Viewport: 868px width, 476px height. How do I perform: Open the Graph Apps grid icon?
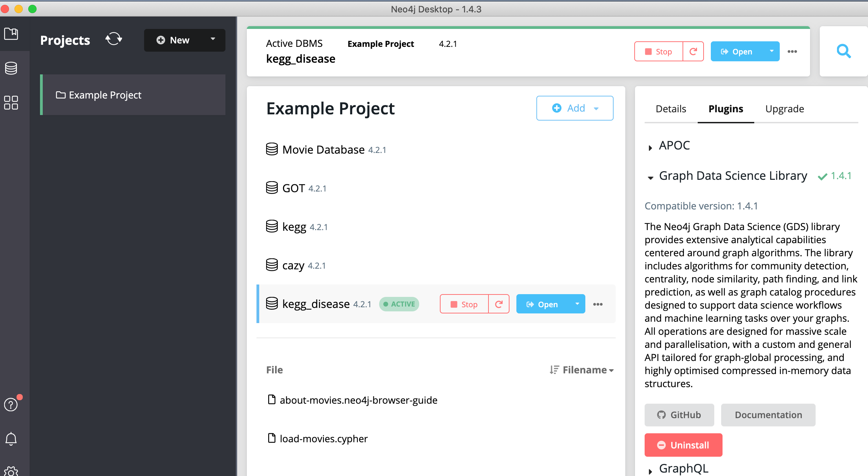(11, 103)
